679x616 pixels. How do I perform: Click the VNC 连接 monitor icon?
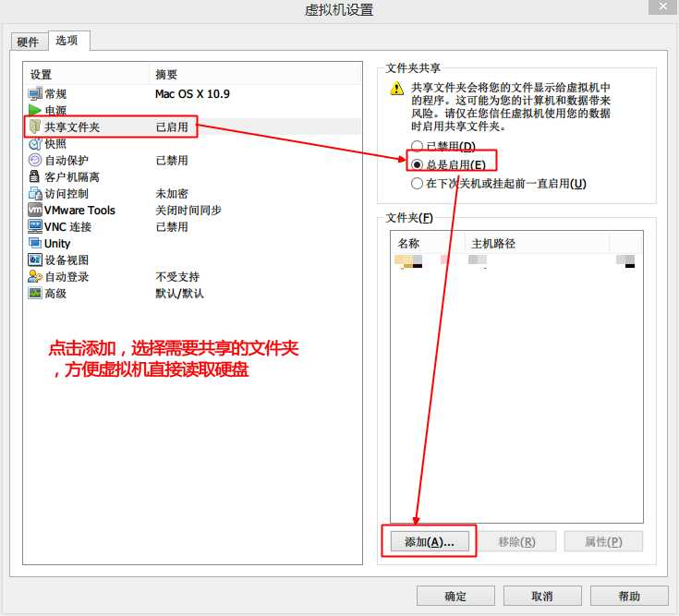35,226
